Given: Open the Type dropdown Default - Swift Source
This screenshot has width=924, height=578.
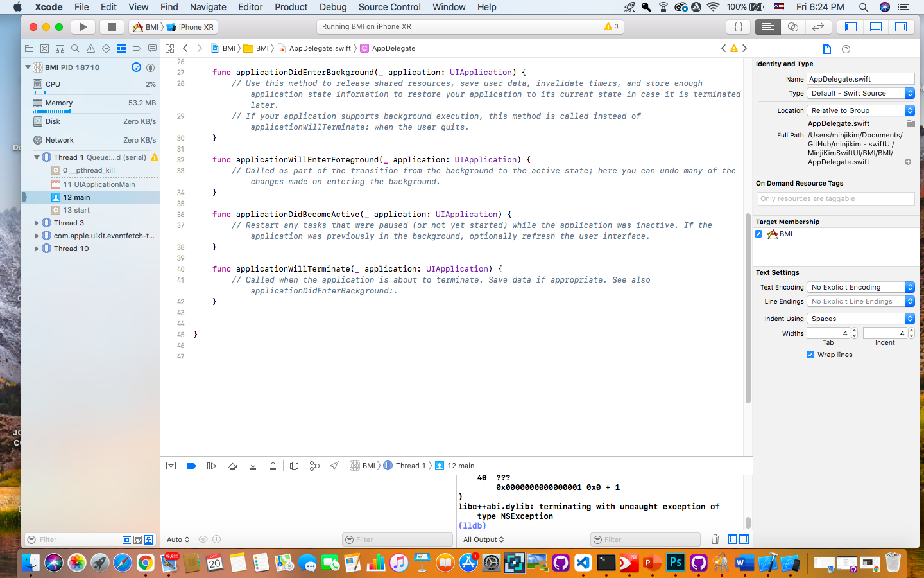Looking at the screenshot, I should pyautogui.click(x=860, y=93).
